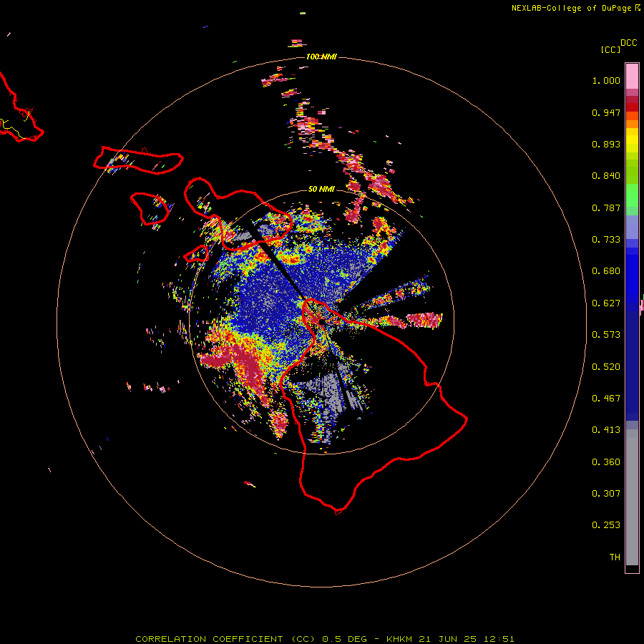
Task: Select the 0.520 scale value
Action: pyautogui.click(x=606, y=367)
